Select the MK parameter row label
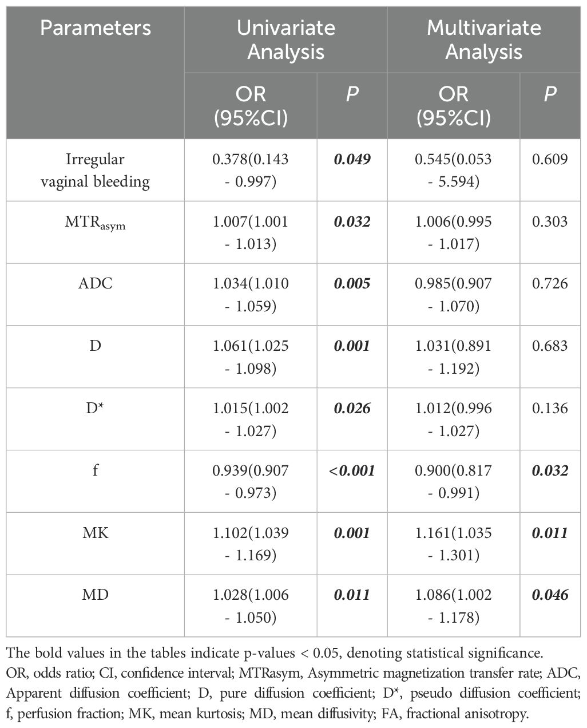587x728 pixels. (95, 533)
